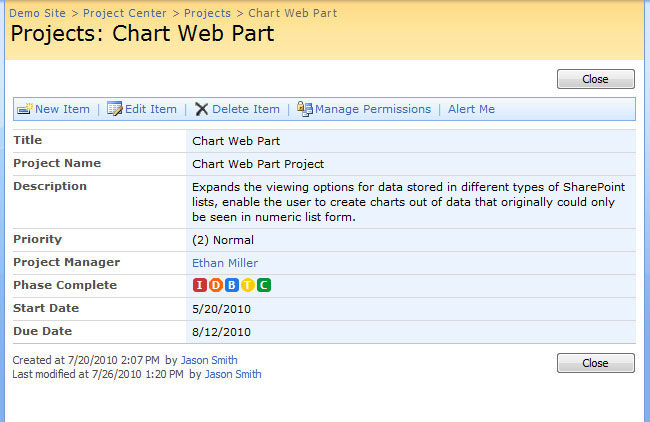650x422 pixels.
Task: Go to Demo Site in breadcrumb
Action: pos(39,14)
